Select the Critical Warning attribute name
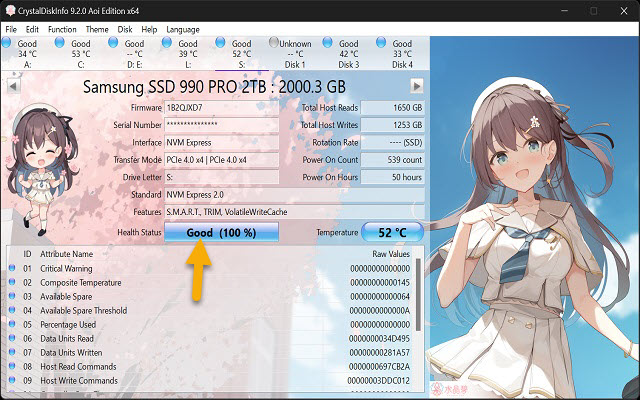Viewport: 640px width, 400px height. click(x=66, y=269)
